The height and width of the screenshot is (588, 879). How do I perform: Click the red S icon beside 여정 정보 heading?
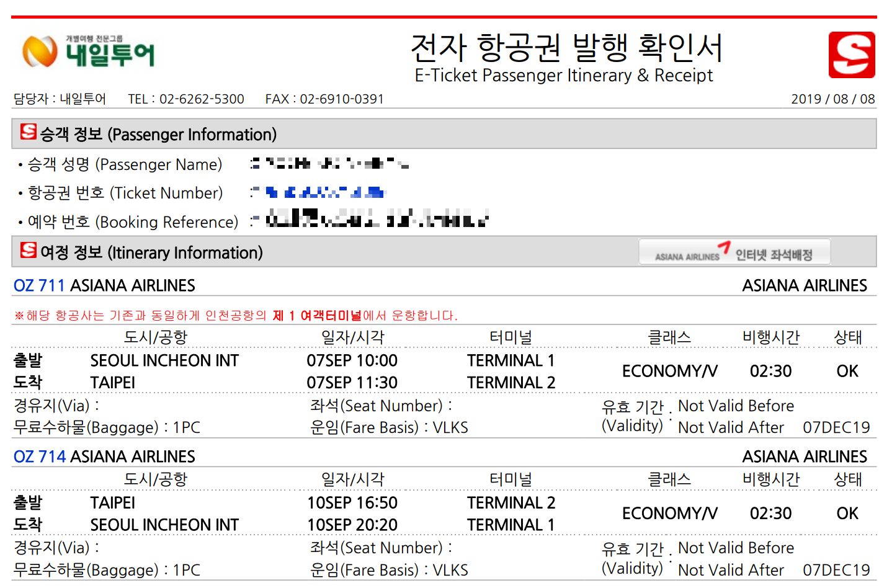(x=29, y=250)
